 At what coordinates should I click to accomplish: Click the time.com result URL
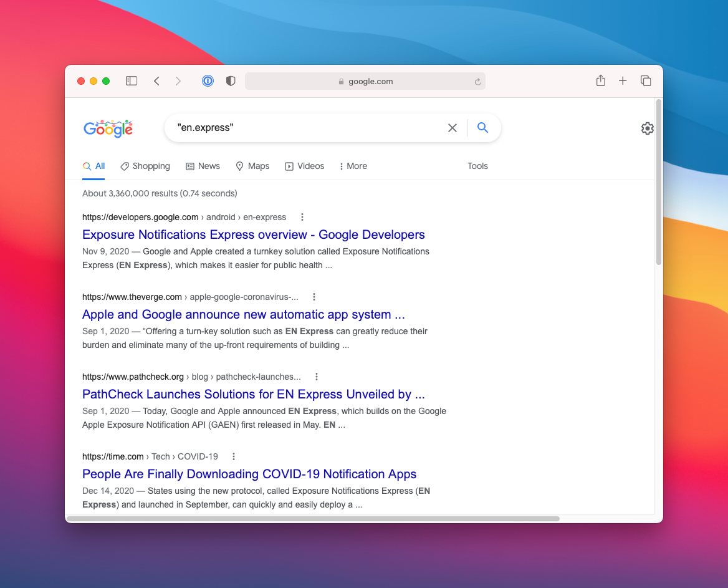150,456
